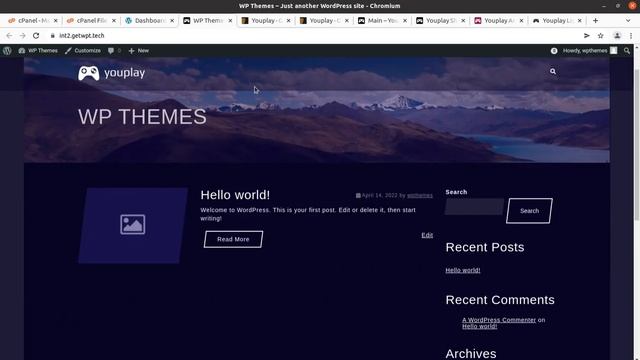Switch to the cPanel - M tab
Screen dimensions: 640x360
(33, 20)
